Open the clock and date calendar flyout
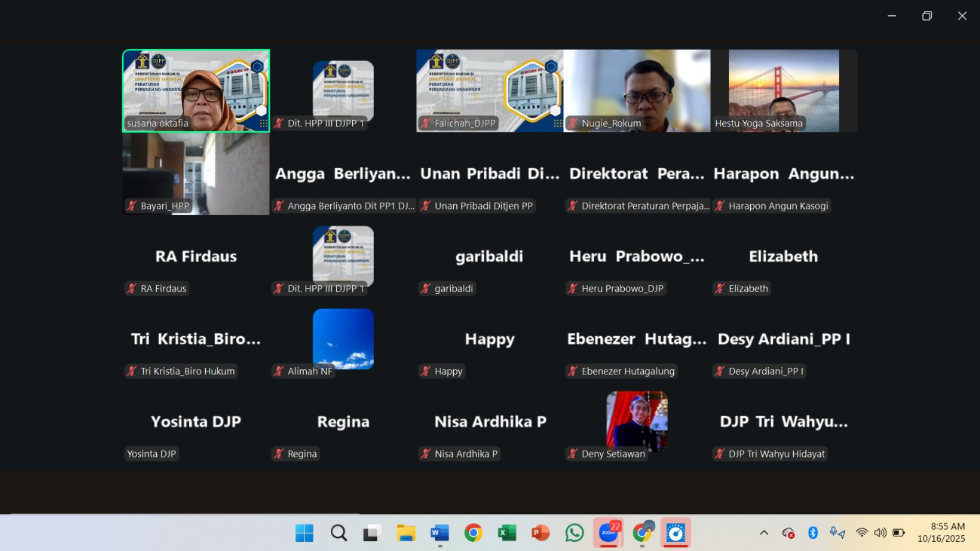980x551 pixels. pyautogui.click(x=941, y=533)
